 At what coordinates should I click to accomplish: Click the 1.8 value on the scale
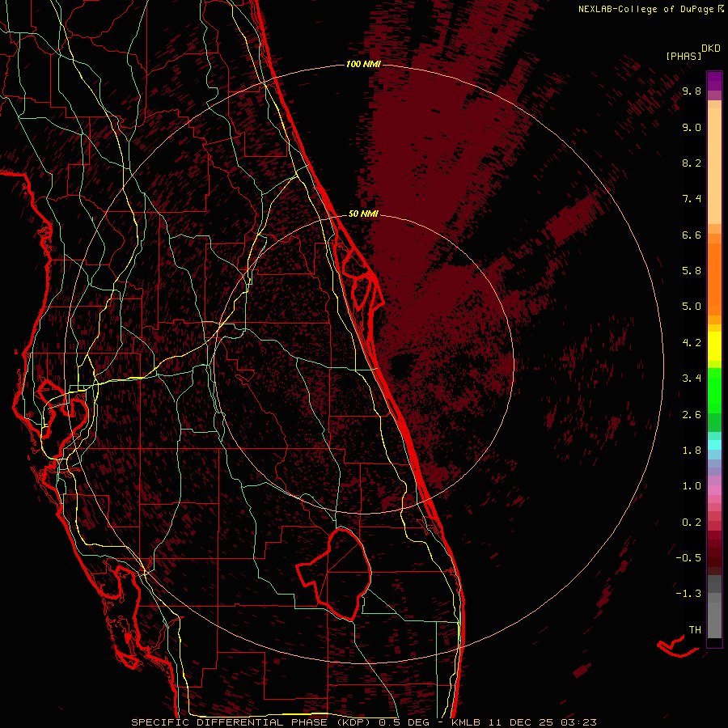(692, 451)
